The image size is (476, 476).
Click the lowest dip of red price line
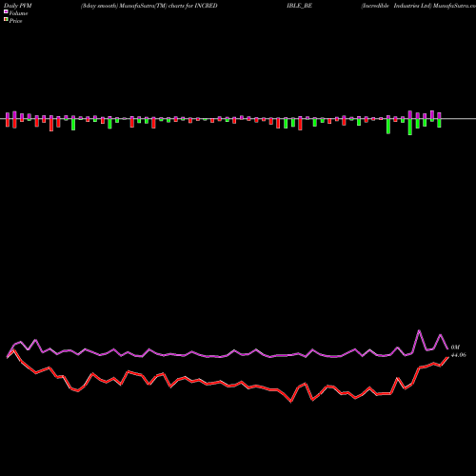(291, 402)
